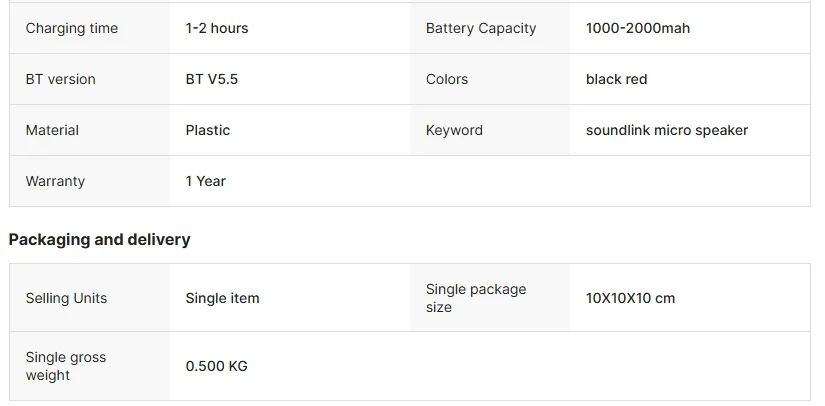
Task: Select the 1000-2000mah capacity value
Action: [x=638, y=28]
